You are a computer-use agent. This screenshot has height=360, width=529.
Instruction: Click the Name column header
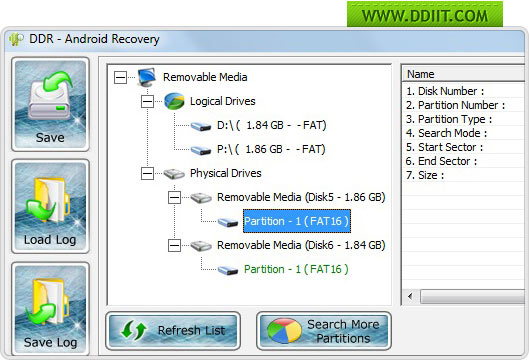pyautogui.click(x=464, y=74)
